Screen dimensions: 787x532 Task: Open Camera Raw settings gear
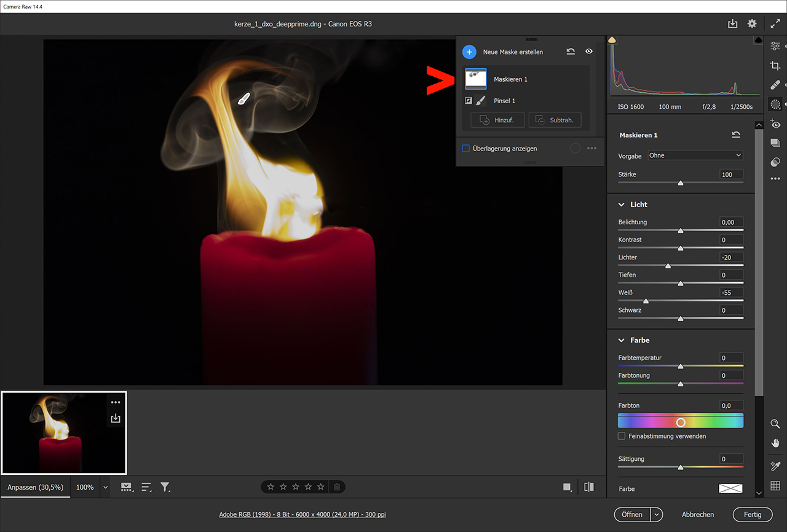752,24
